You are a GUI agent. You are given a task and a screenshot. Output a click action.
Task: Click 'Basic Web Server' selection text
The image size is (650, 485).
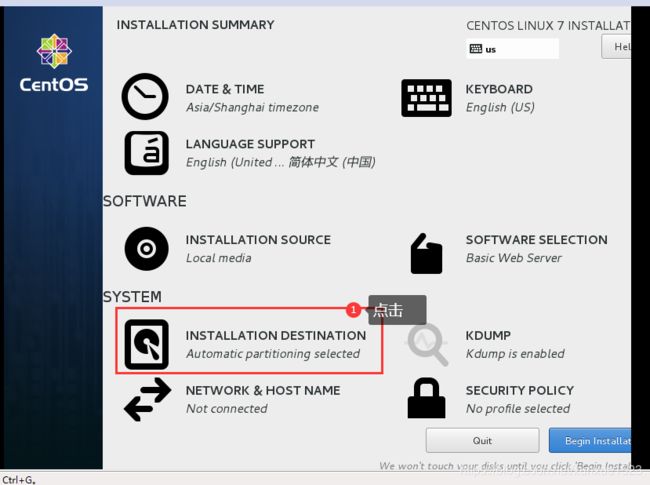514,258
